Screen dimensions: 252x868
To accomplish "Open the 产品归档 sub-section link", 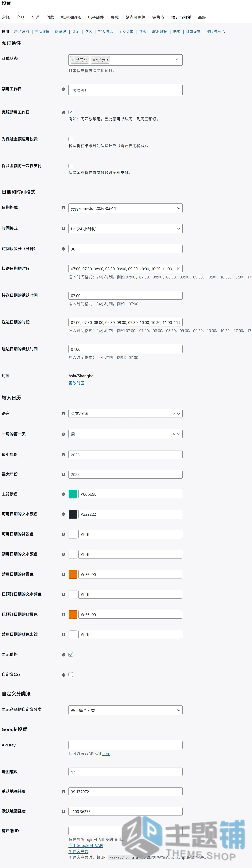I will (x=21, y=32).
